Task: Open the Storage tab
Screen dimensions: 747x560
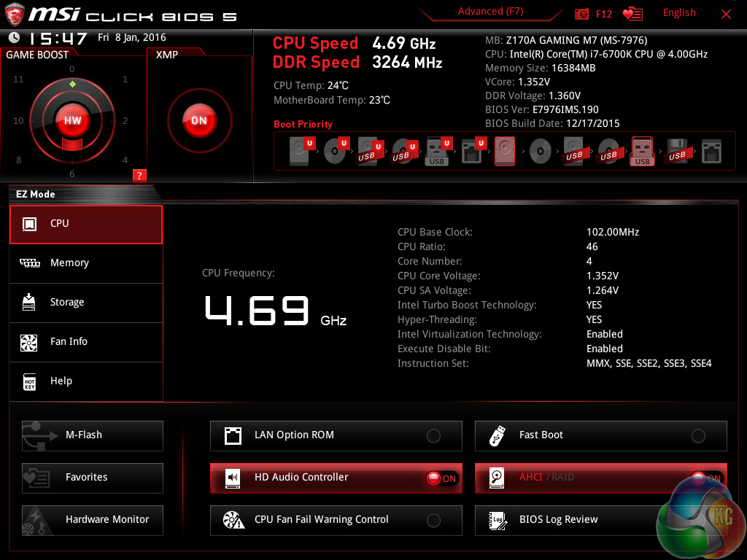Action: [x=86, y=303]
